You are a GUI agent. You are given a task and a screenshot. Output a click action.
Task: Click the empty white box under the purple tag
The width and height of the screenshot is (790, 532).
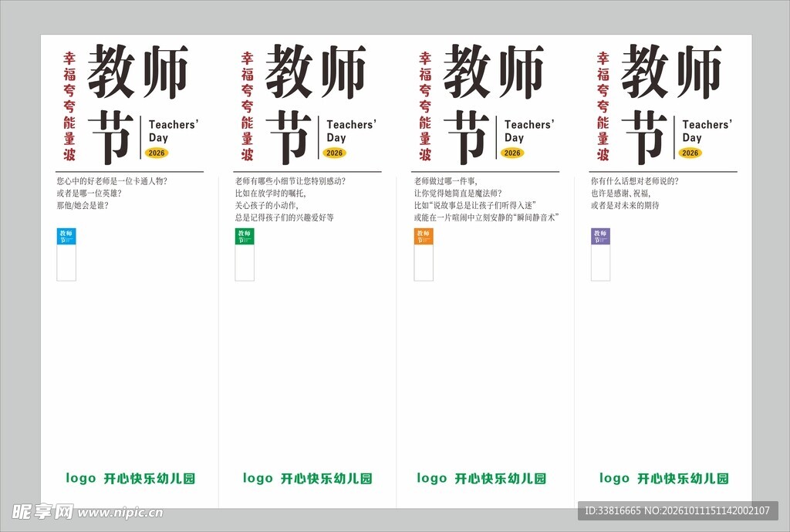pos(600,263)
